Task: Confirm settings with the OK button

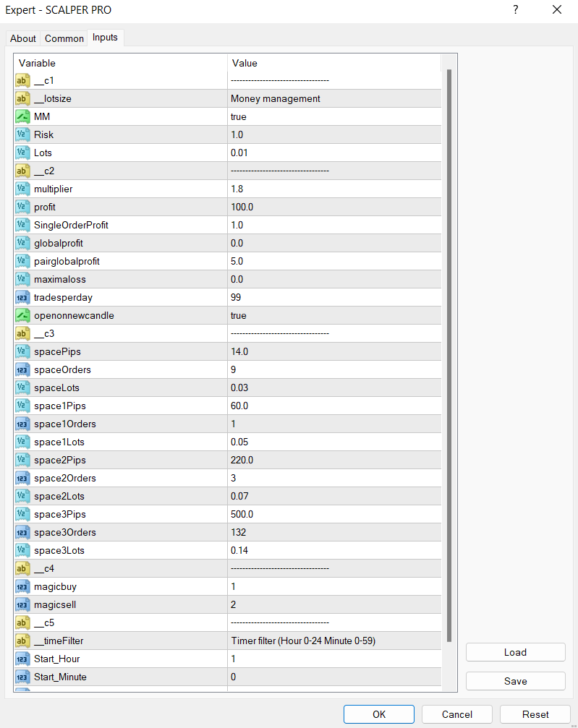Action: tap(379, 714)
